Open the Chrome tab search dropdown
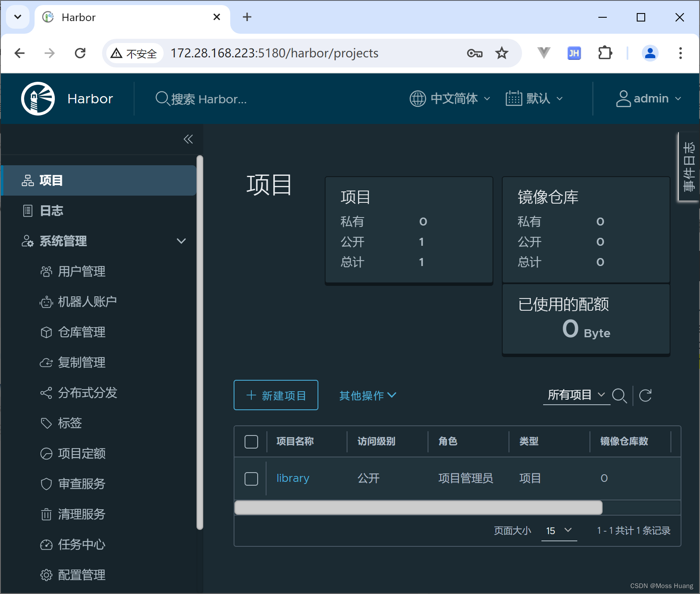The image size is (700, 594). (x=18, y=17)
